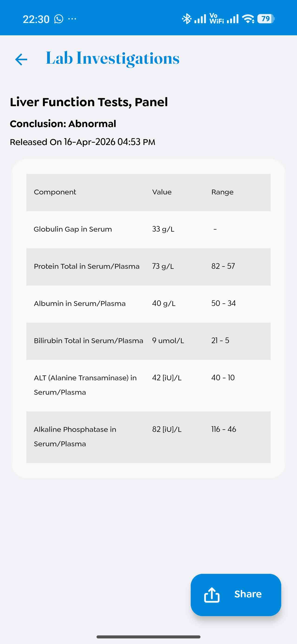The width and height of the screenshot is (297, 644).
Task: Select the Bilirubin Total in Serum/Plasma row
Action: click(x=148, y=341)
